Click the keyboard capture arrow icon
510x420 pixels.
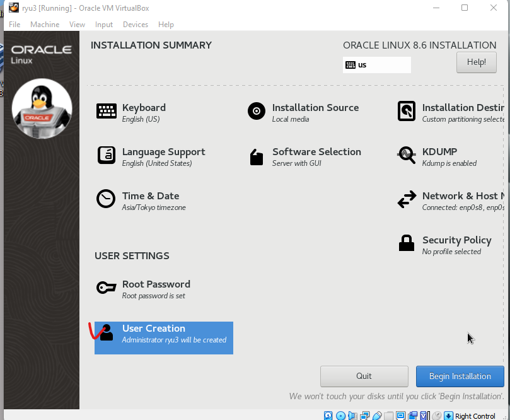click(x=448, y=416)
